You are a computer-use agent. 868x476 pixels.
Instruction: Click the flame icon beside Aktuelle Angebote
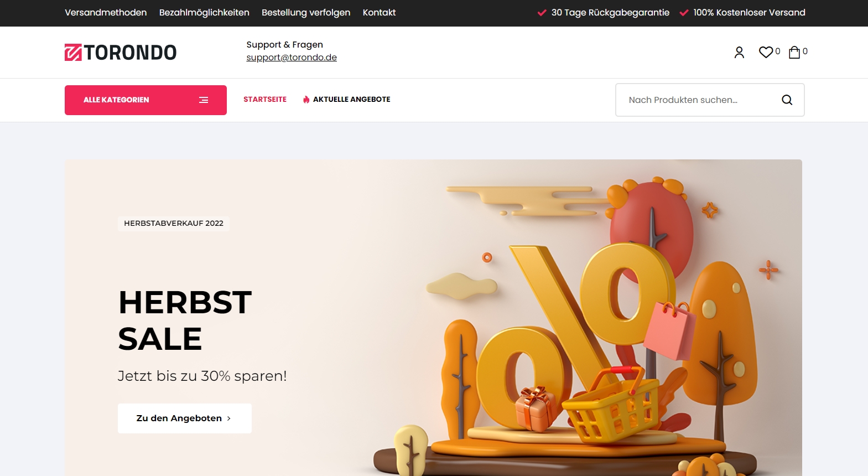click(306, 100)
